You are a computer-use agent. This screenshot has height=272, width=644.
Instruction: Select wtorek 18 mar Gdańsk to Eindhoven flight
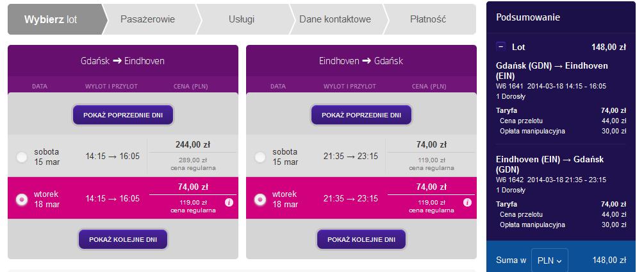[x=21, y=200]
